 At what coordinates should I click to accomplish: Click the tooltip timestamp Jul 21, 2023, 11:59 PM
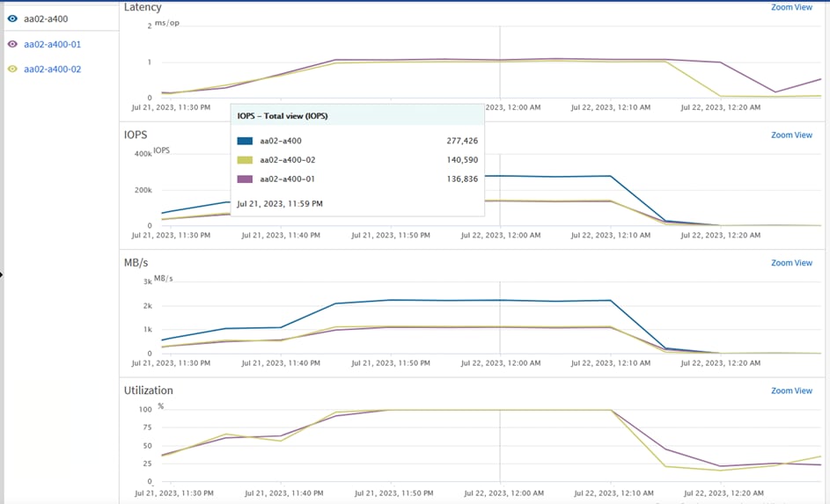coord(280,203)
